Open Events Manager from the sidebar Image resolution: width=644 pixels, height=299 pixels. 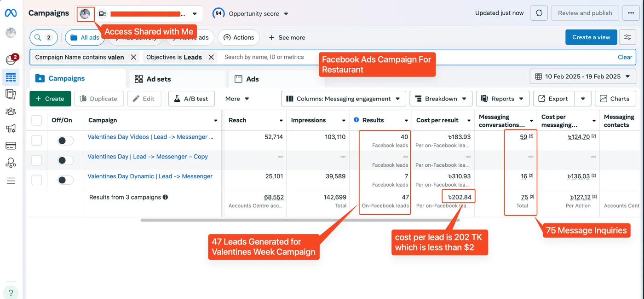click(11, 163)
